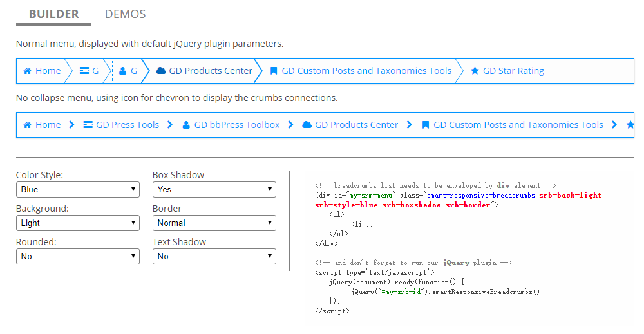
Task: Click the server icon beside GD Press Tools
Action: pos(88,125)
